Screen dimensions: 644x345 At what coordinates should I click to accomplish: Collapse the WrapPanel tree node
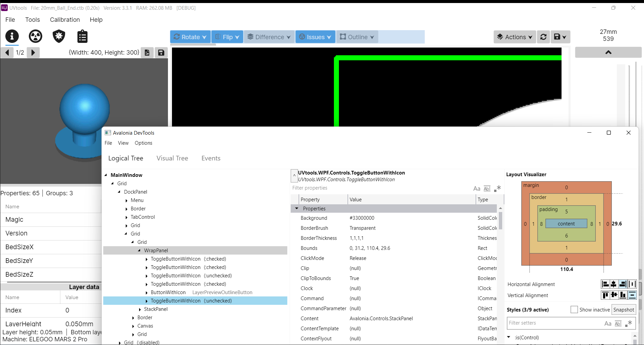tap(139, 250)
